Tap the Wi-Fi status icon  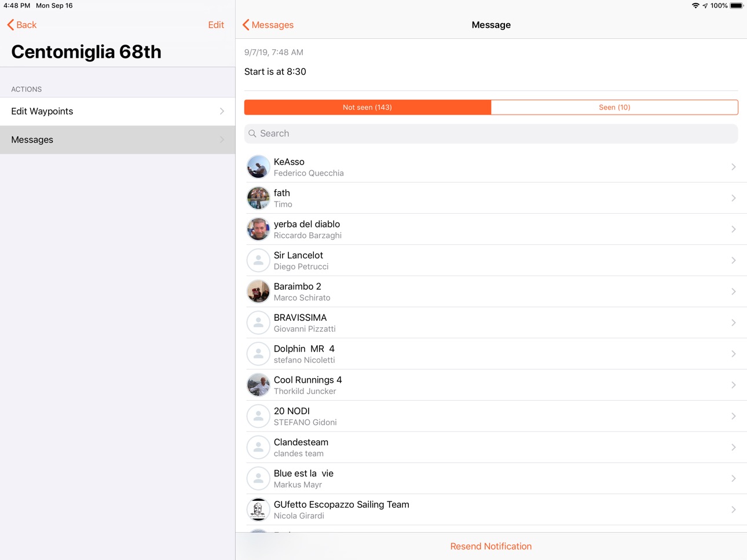tap(695, 6)
